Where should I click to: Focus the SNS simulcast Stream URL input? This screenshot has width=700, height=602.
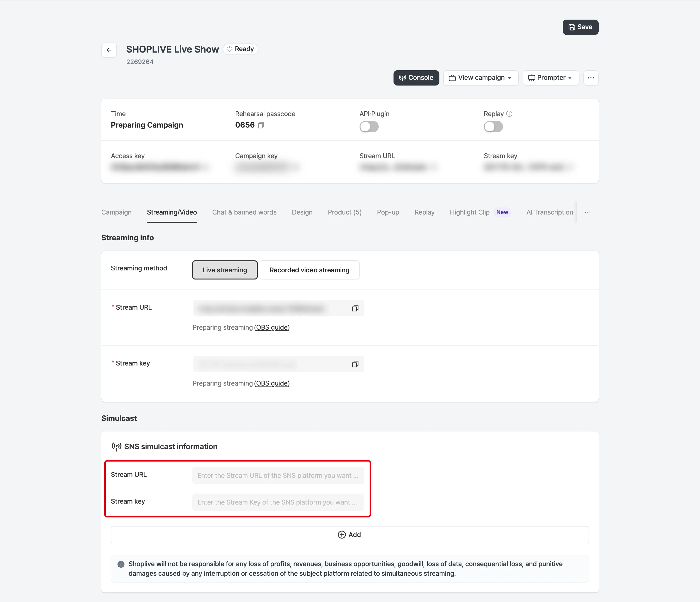278,475
